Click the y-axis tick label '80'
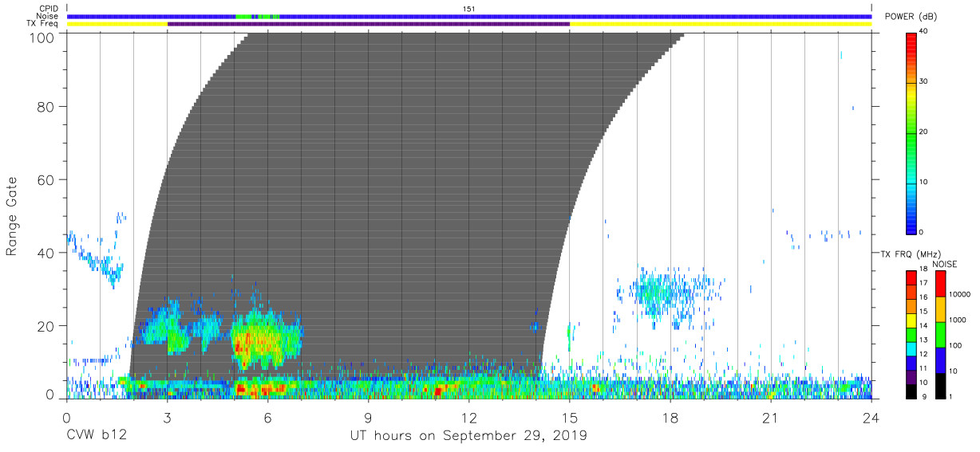Screen dimensions: 980x452 46,107
